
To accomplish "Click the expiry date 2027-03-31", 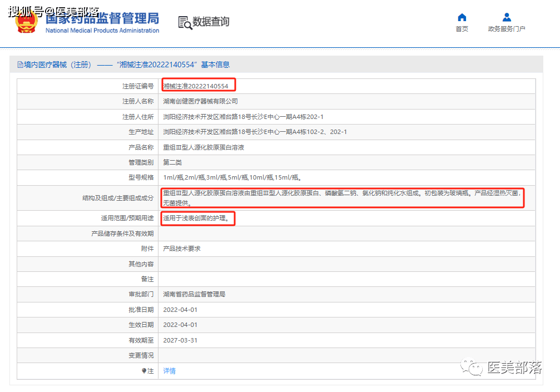I will tap(180, 340).
